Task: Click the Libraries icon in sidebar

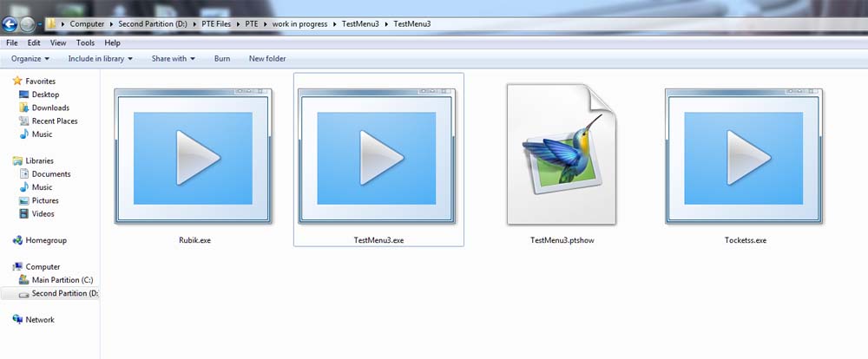Action: point(17,160)
